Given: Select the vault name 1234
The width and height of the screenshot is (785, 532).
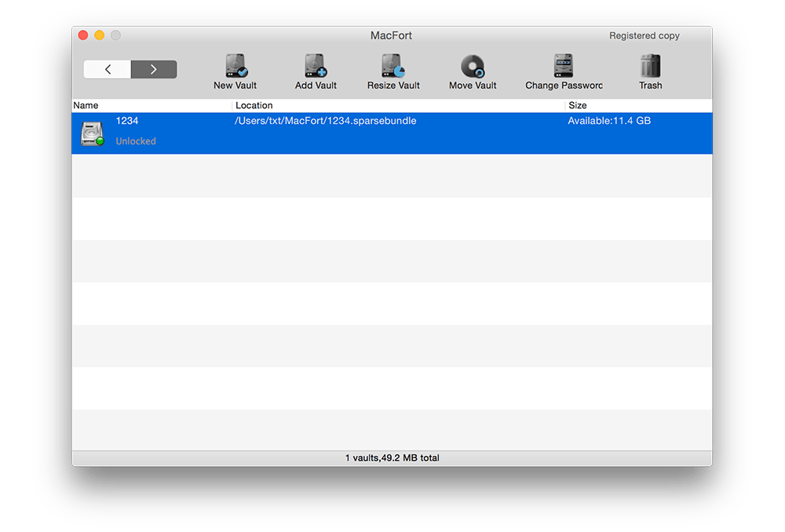Looking at the screenshot, I should (127, 121).
